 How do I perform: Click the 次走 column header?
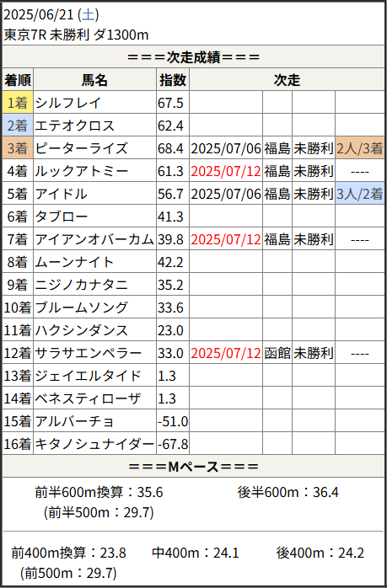[x=287, y=80]
